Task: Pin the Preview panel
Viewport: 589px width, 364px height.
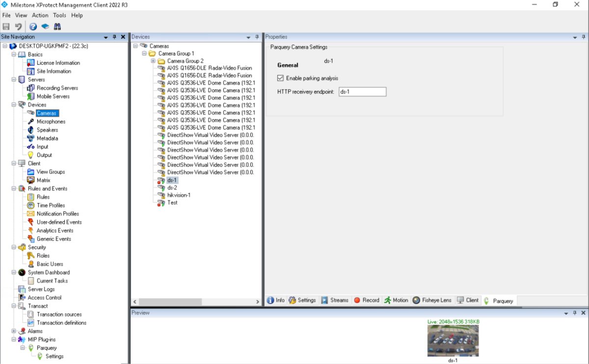Action: click(x=575, y=313)
